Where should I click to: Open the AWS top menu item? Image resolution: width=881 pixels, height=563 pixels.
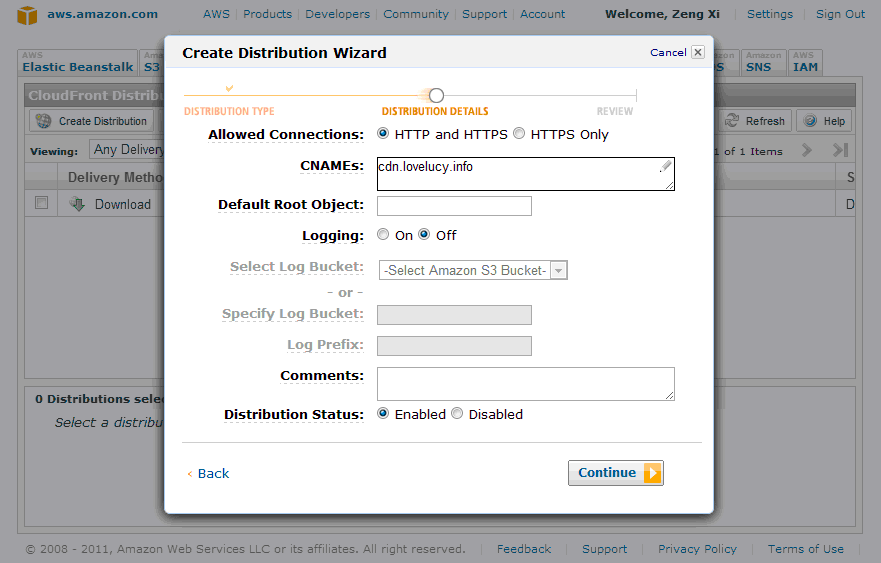pos(216,14)
